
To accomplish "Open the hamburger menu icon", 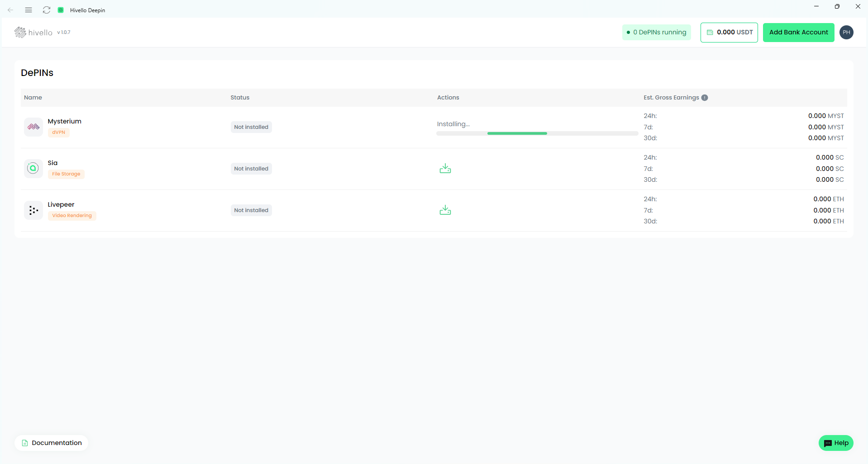I will pyautogui.click(x=29, y=10).
